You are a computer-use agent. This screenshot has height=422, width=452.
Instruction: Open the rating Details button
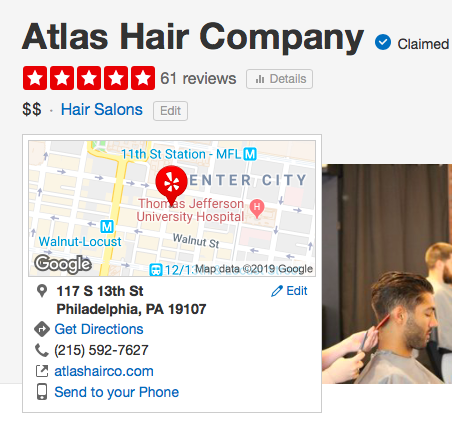point(279,79)
